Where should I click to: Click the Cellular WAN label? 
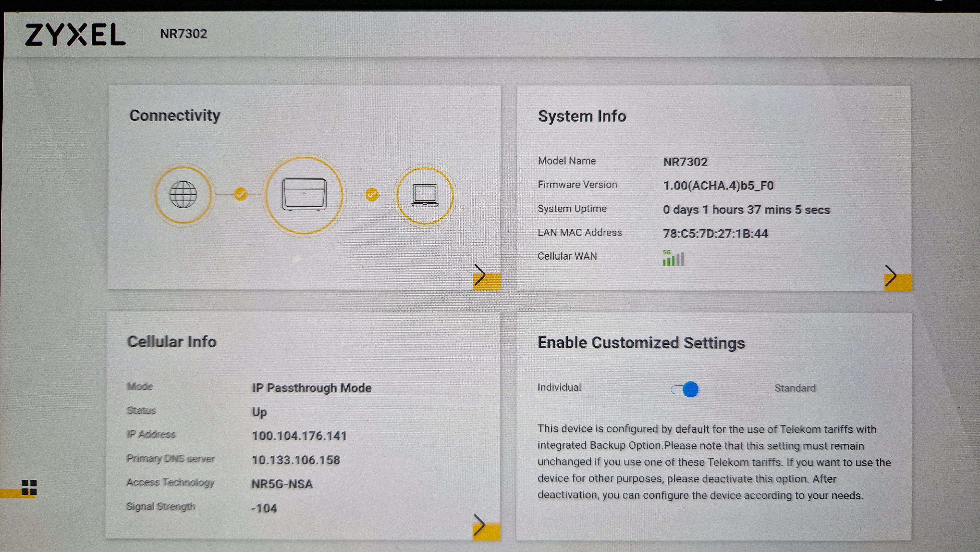[x=567, y=256]
